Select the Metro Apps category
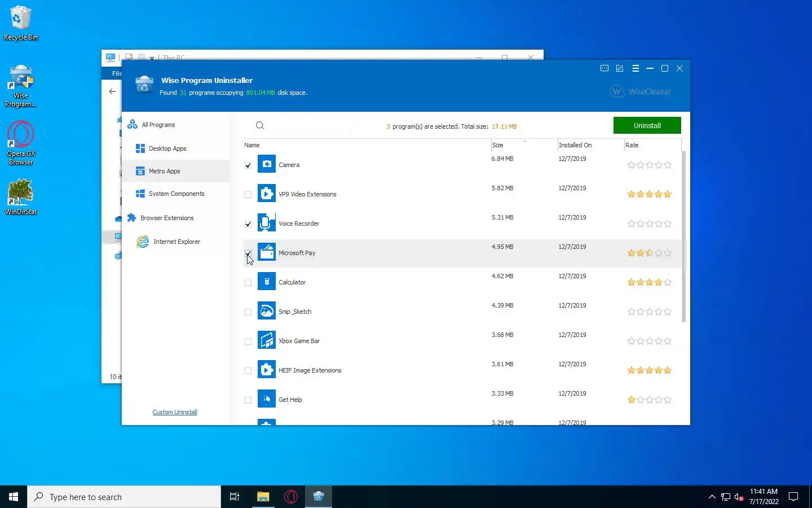 click(175, 171)
